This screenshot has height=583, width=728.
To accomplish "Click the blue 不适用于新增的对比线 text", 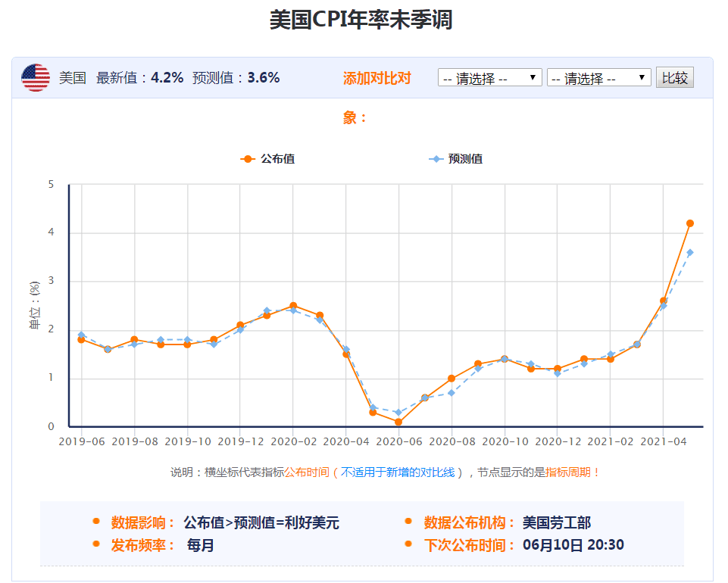I will coord(398,472).
